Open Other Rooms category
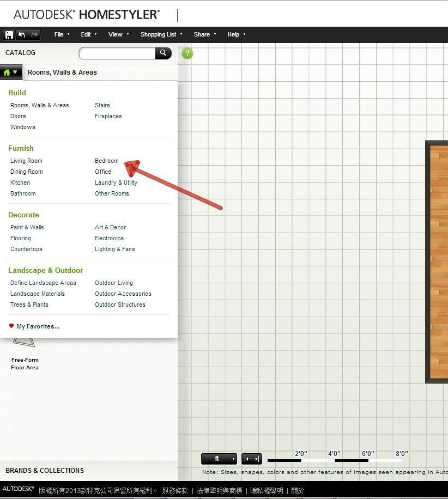 112,193
